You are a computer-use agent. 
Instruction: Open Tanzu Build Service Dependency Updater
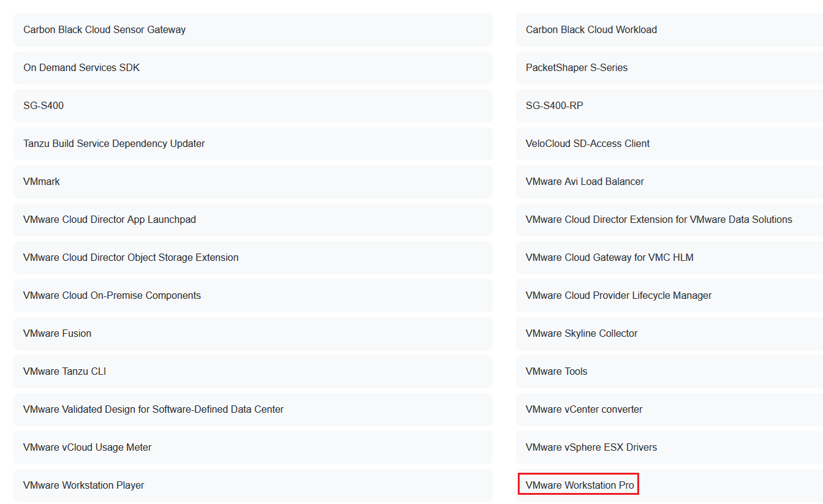click(x=253, y=144)
